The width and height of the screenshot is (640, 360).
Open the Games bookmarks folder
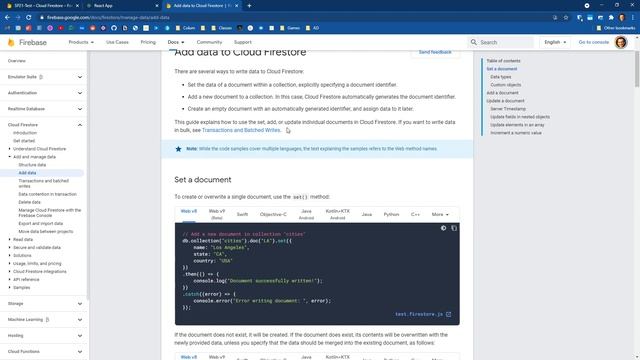pyautogui.click(x=289, y=28)
